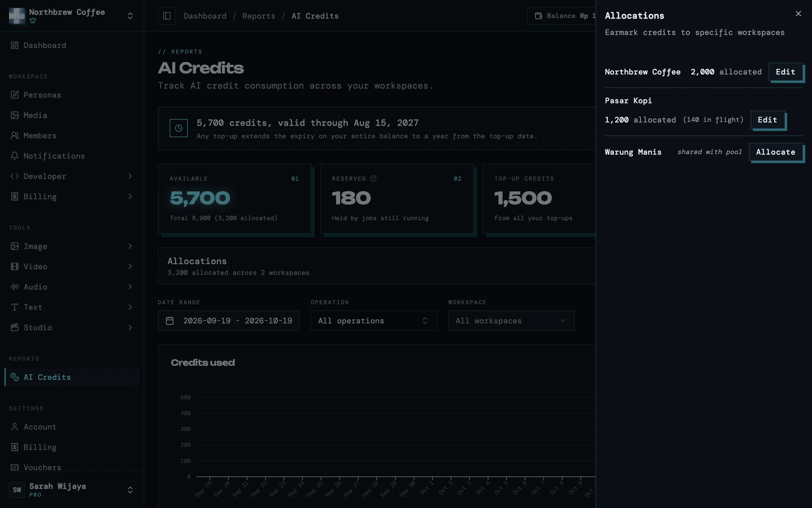The image size is (812, 508).
Task: Edit Northbrew Coffee allocation
Action: coord(785,72)
